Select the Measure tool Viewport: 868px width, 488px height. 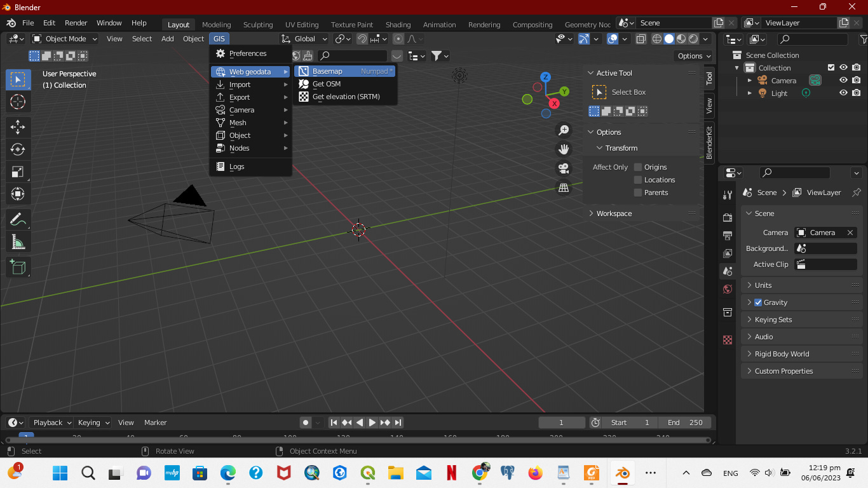pyautogui.click(x=18, y=242)
